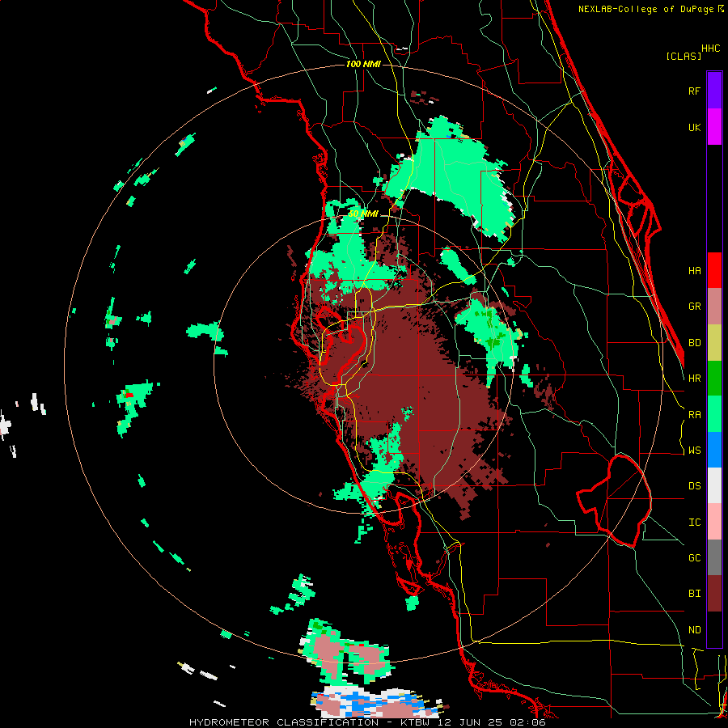Click the [CLAS] legend heading
The width and height of the screenshot is (728, 728).
684,56
